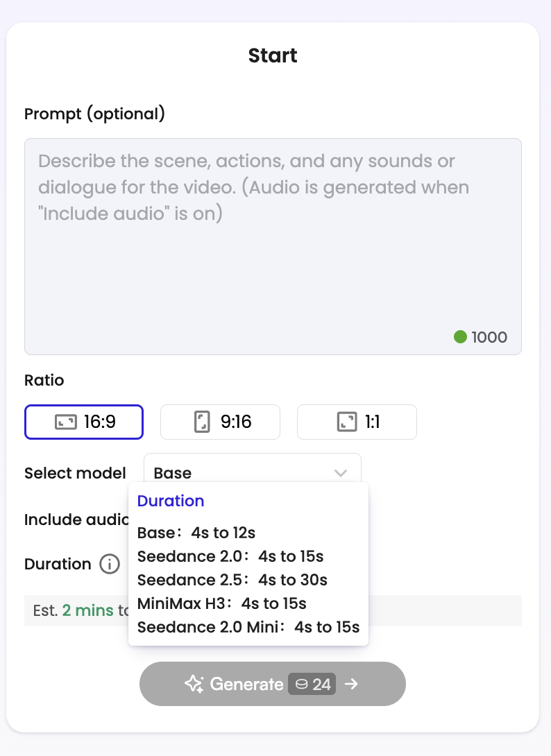The height and width of the screenshot is (756, 551).
Task: Click the portrait phone icon in 9:16
Action: click(202, 422)
